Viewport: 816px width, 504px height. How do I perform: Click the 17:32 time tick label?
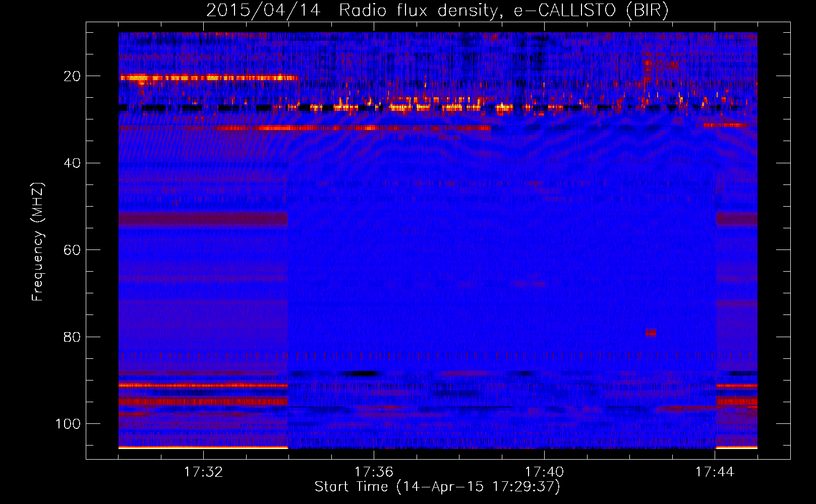(203, 472)
